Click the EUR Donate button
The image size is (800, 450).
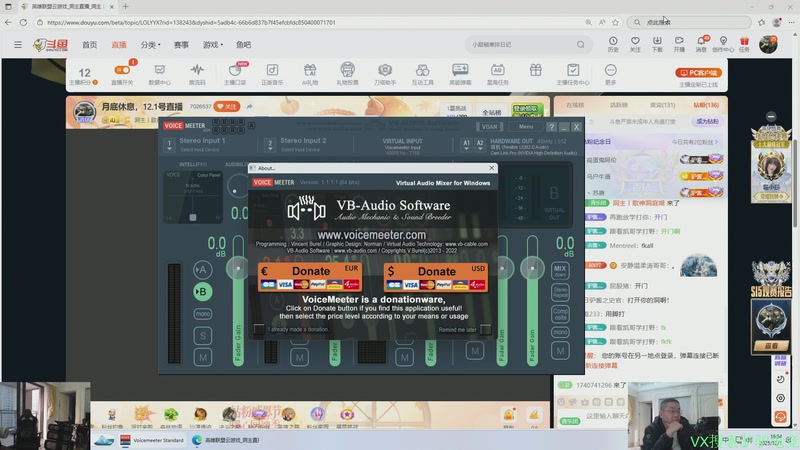(310, 277)
